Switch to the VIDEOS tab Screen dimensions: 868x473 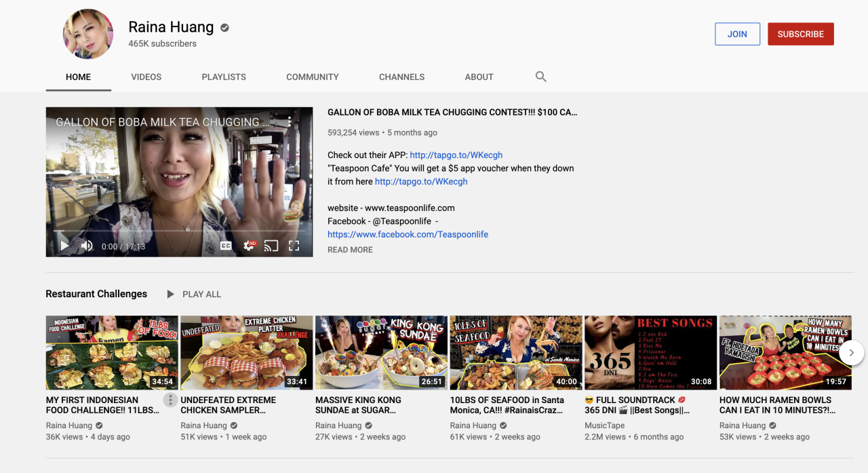click(x=146, y=77)
